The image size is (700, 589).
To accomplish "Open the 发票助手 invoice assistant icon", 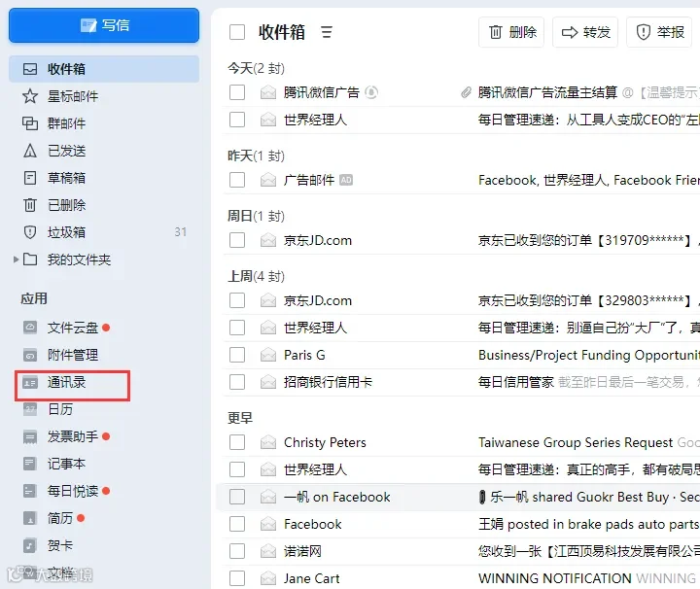I will point(30,436).
